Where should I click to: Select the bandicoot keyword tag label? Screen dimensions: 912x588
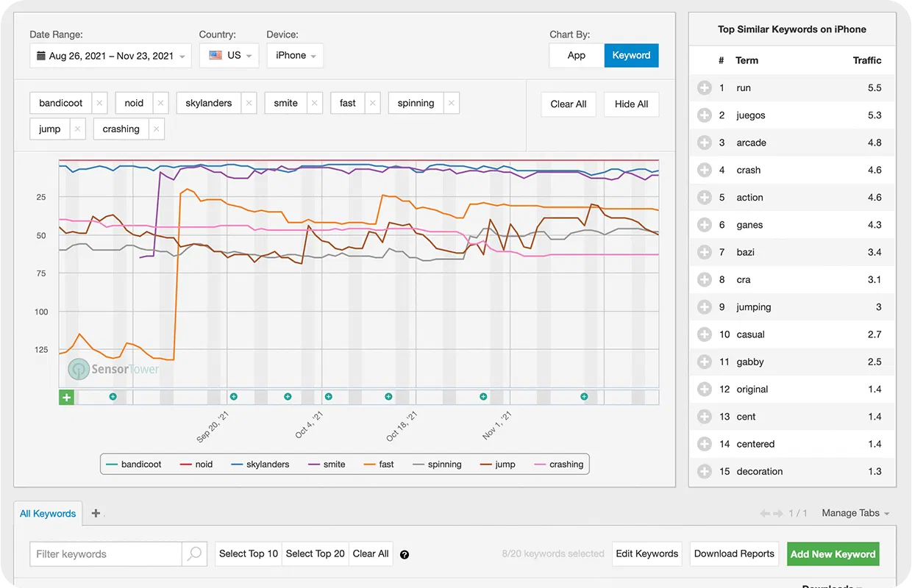(x=61, y=104)
